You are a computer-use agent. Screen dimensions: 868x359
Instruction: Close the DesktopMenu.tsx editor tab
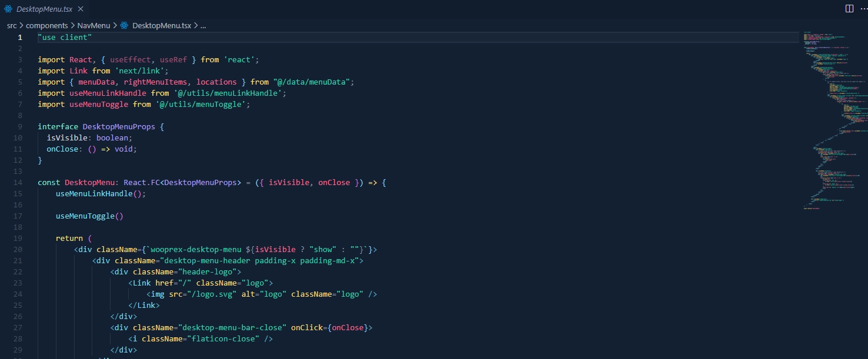81,9
